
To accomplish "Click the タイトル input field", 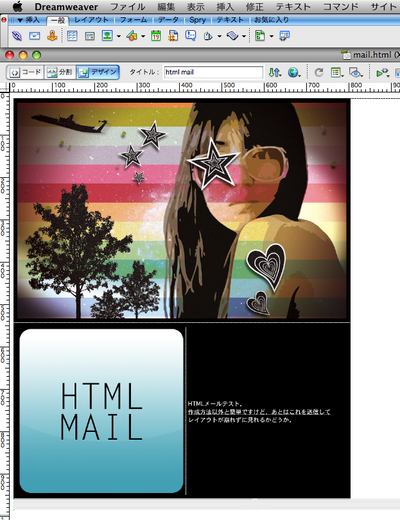I will [213, 72].
